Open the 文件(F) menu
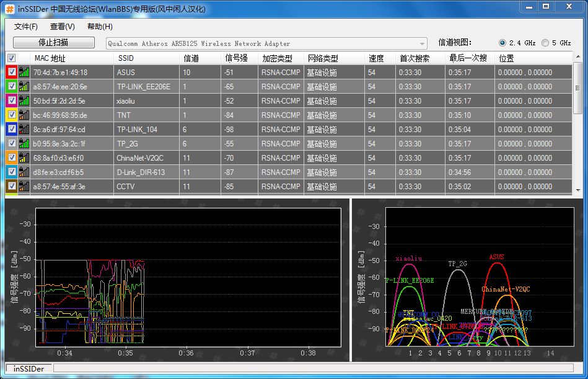 click(26, 26)
